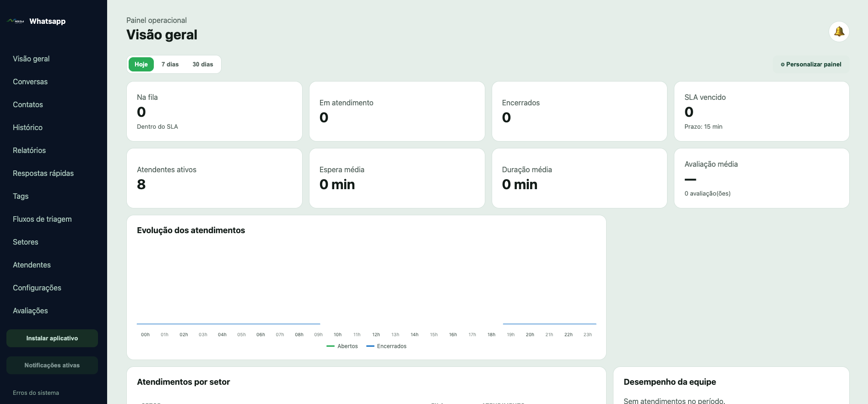Open Configurações in sidebar
Screen dimensions: 868x404
click(37, 288)
